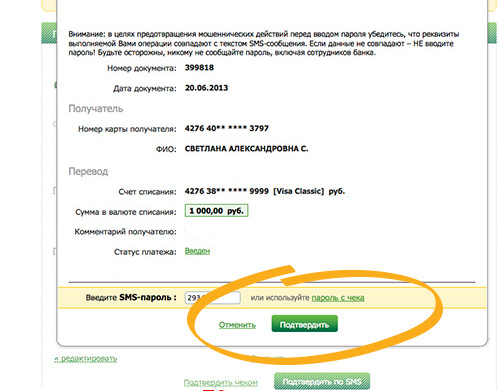Click the редактировать link behind the dialog
This screenshot has width=499, height=391.
[x=86, y=359]
